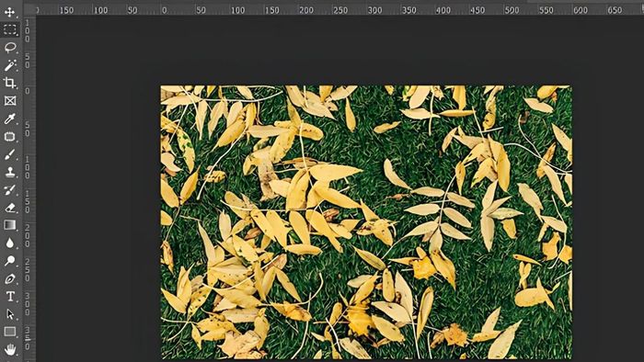
Task: Select the Dodge tool
Action: point(10,261)
